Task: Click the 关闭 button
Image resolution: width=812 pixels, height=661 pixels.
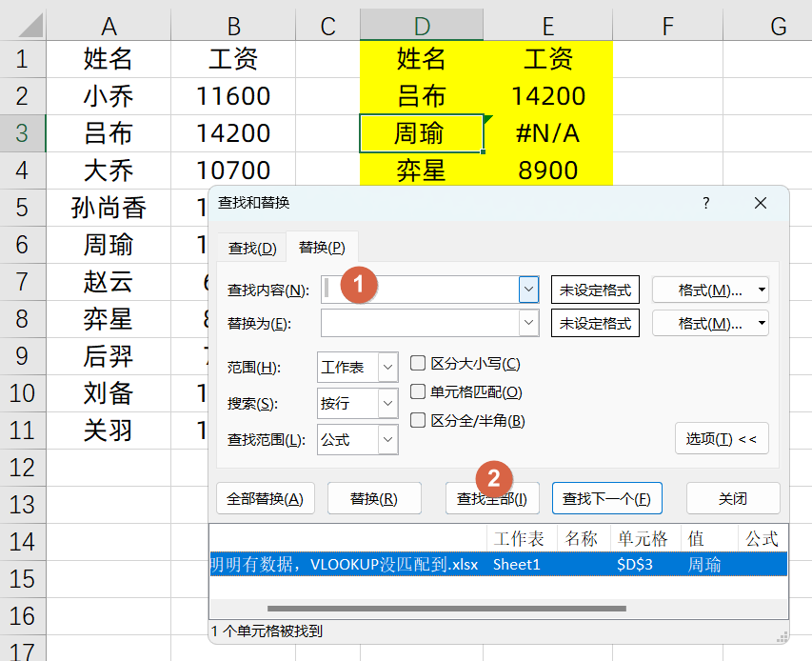Action: click(733, 498)
